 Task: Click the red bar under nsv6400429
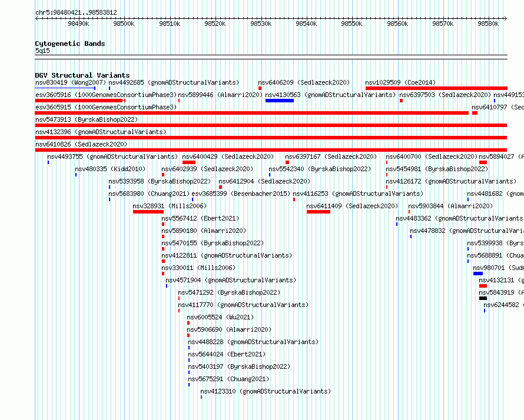[189, 162]
